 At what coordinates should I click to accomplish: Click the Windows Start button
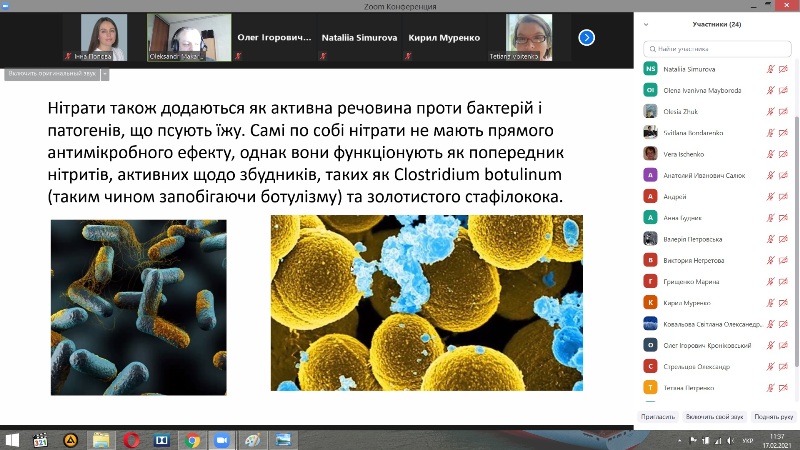12,439
